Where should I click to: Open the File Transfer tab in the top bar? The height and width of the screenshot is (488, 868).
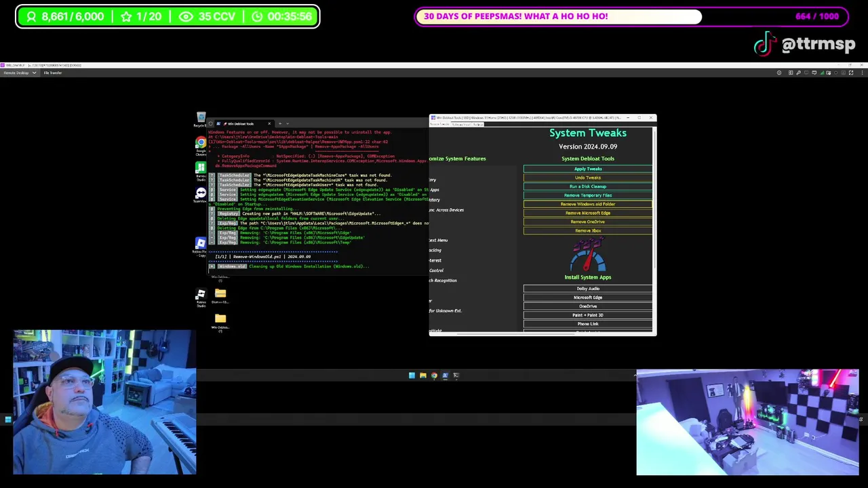[53, 73]
